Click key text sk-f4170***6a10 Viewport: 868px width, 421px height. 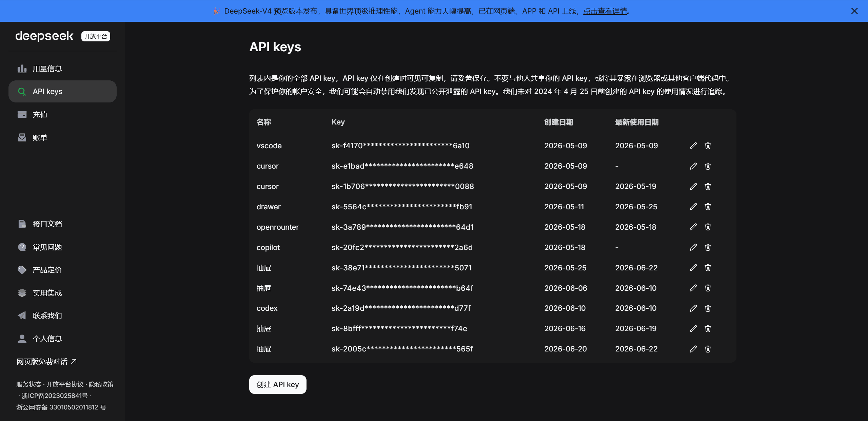[400, 146]
